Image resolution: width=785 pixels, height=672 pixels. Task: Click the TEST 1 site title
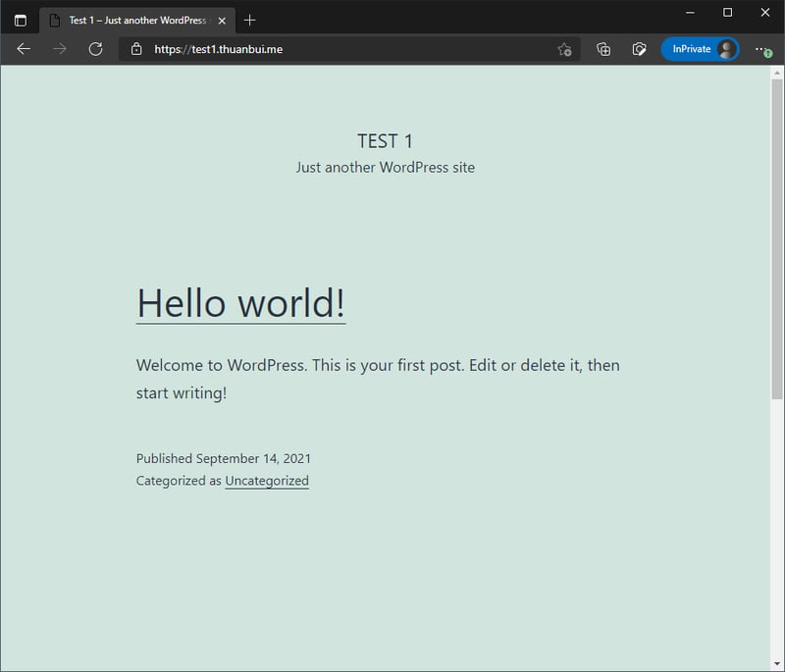pos(385,140)
